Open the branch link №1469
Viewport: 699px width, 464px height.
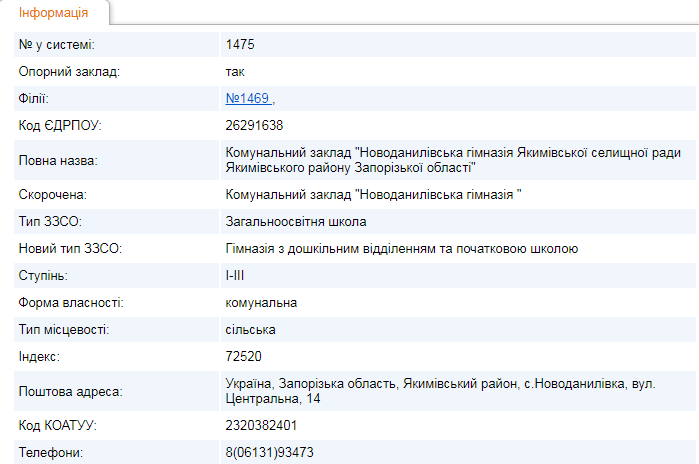point(248,98)
